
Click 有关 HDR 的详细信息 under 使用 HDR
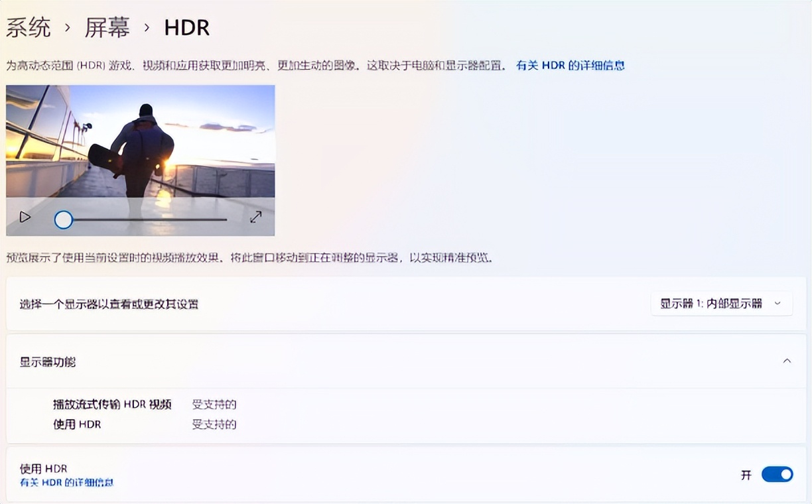pyautogui.click(x=66, y=483)
